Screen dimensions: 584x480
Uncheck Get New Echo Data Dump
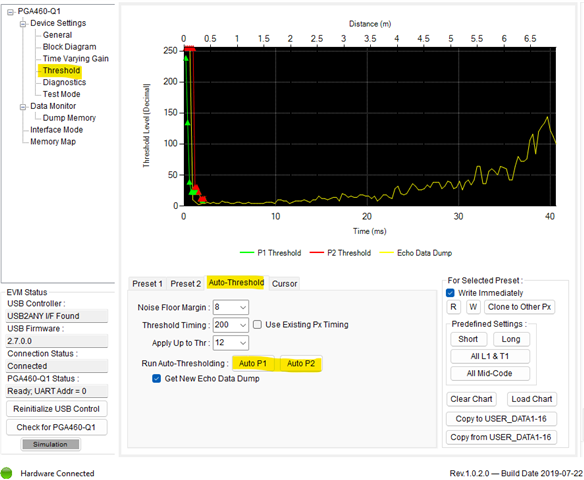[157, 379]
